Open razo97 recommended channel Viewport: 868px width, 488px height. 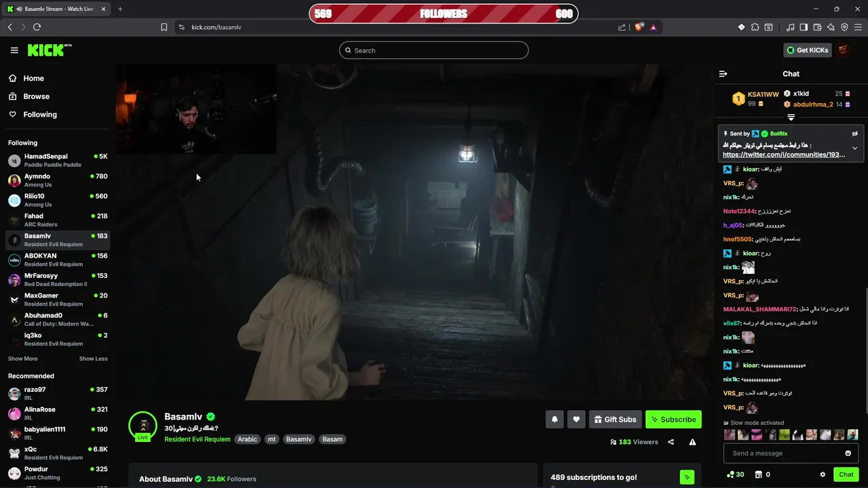click(58, 393)
